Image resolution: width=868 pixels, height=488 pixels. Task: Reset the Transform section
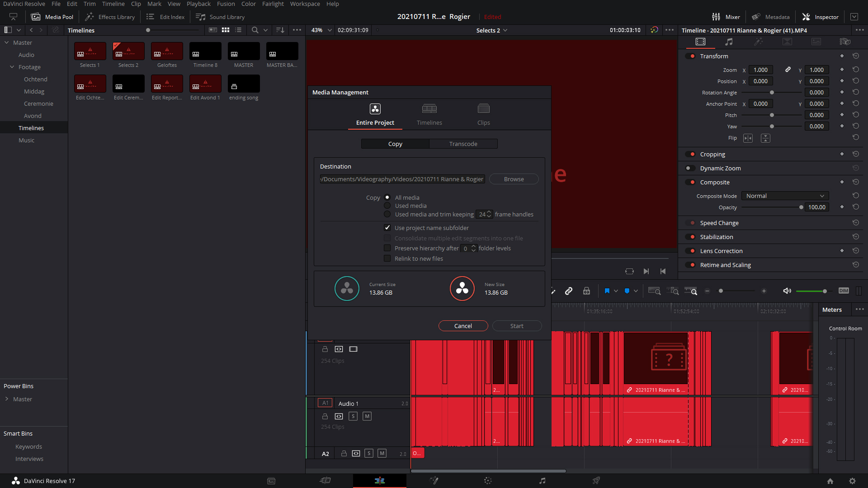point(855,56)
